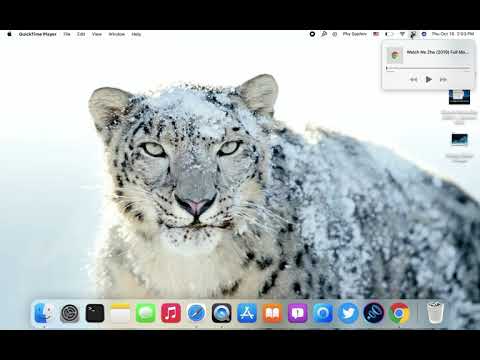The width and height of the screenshot is (480, 360).
Task: Open the purple Feedback Assistant dock icon
Action: coord(298,313)
